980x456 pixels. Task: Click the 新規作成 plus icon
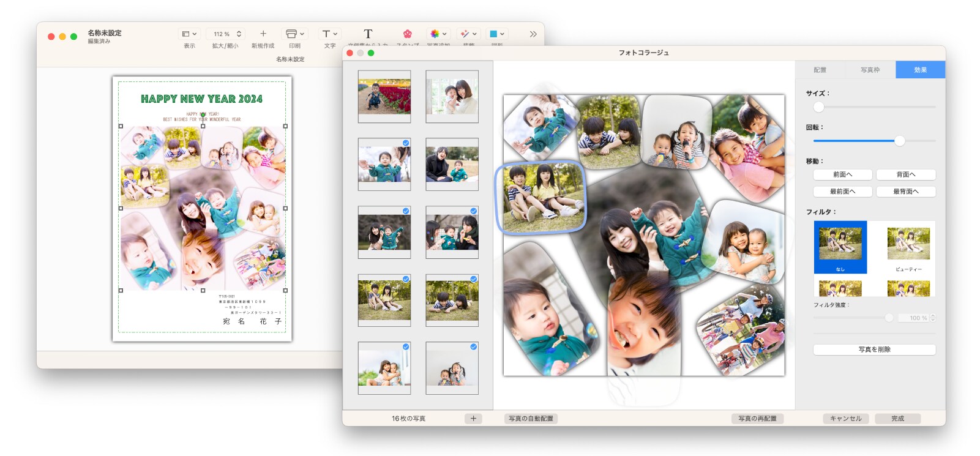[x=263, y=34]
